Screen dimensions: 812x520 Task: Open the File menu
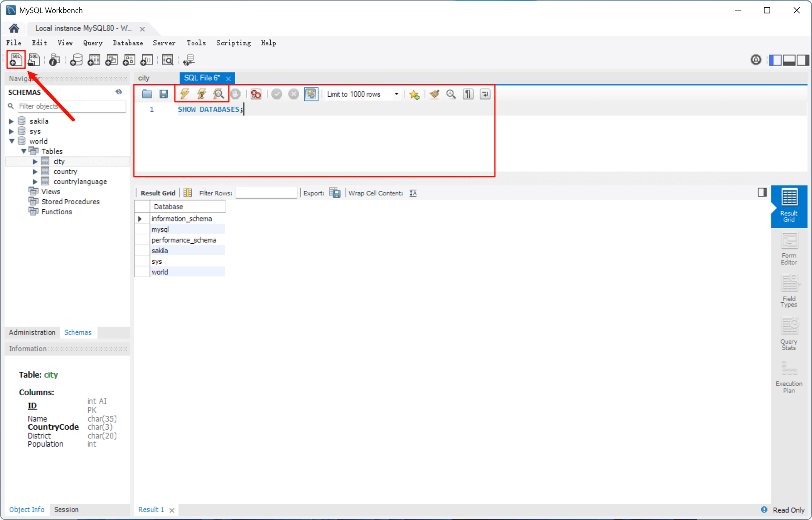coord(14,43)
